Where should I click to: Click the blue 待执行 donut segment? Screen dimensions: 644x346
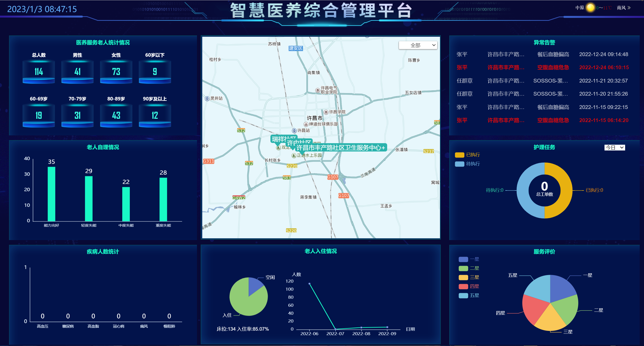point(523,190)
